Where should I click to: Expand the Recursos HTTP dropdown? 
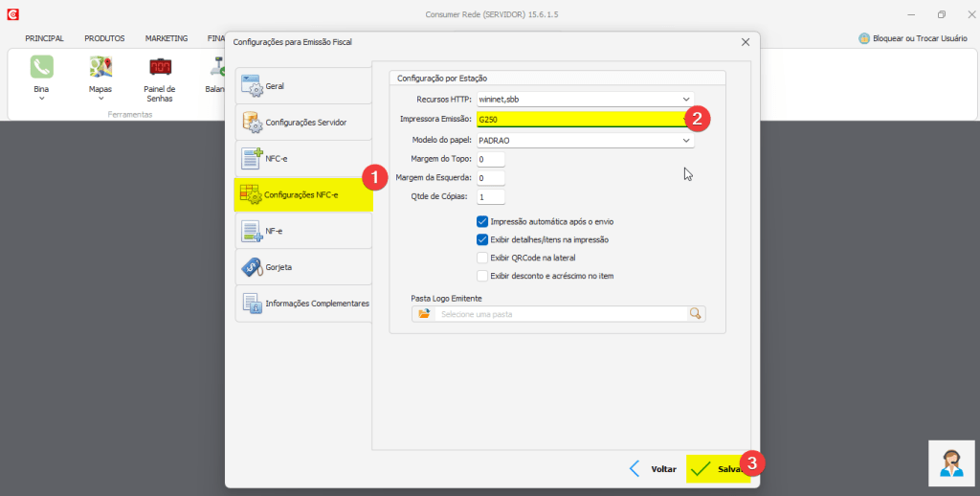click(x=686, y=99)
